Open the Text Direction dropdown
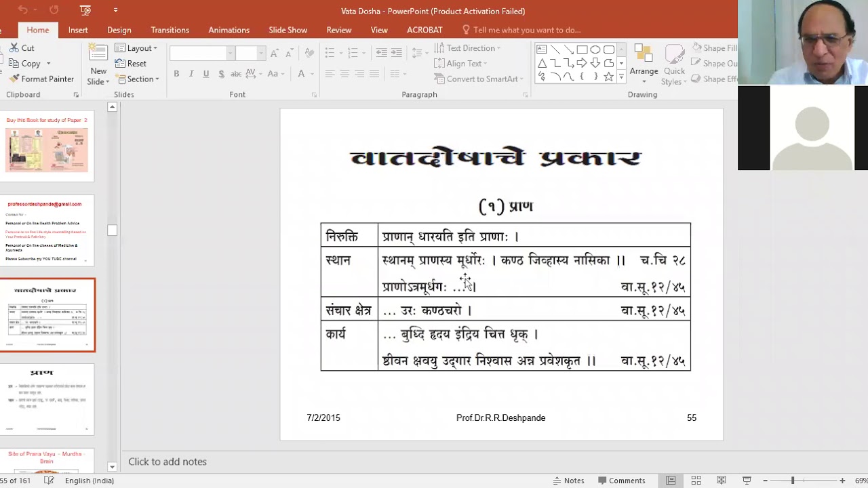Image resolution: width=868 pixels, height=488 pixels. (467, 48)
